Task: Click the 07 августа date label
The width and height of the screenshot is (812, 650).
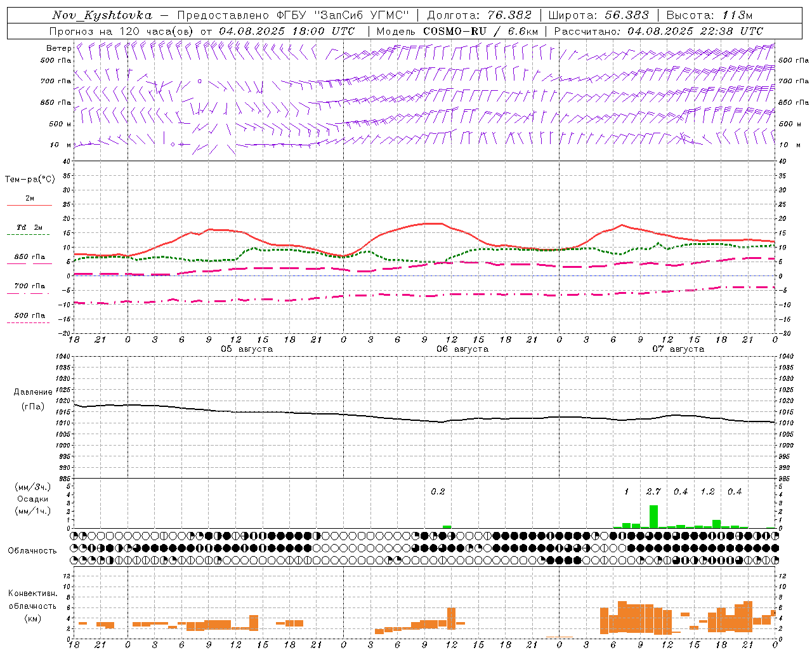Action: click(x=678, y=349)
